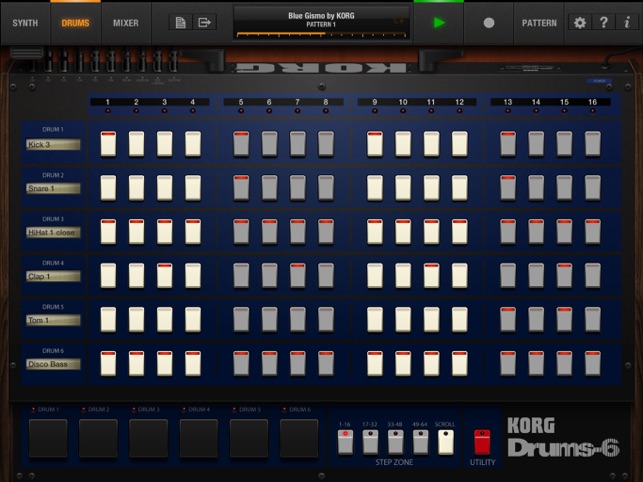Screen dimensions: 643x482
Task: Click the step 1 number indicator
Action: pos(107,102)
